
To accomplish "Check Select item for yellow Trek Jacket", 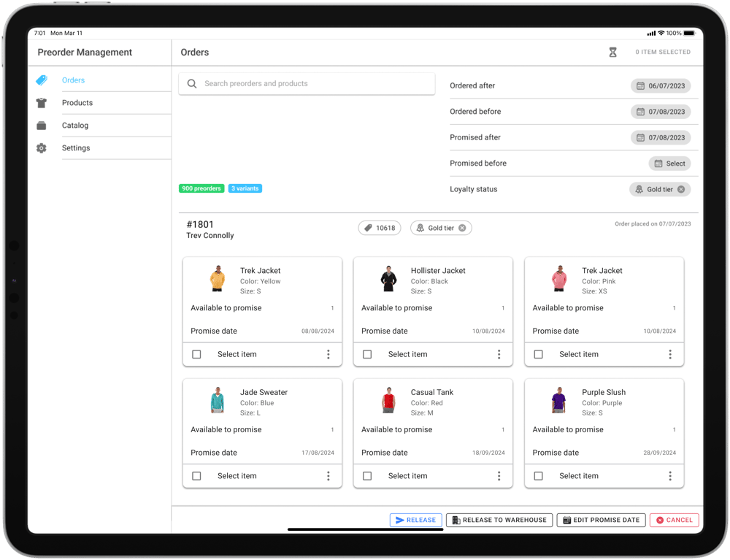I will [x=196, y=354].
